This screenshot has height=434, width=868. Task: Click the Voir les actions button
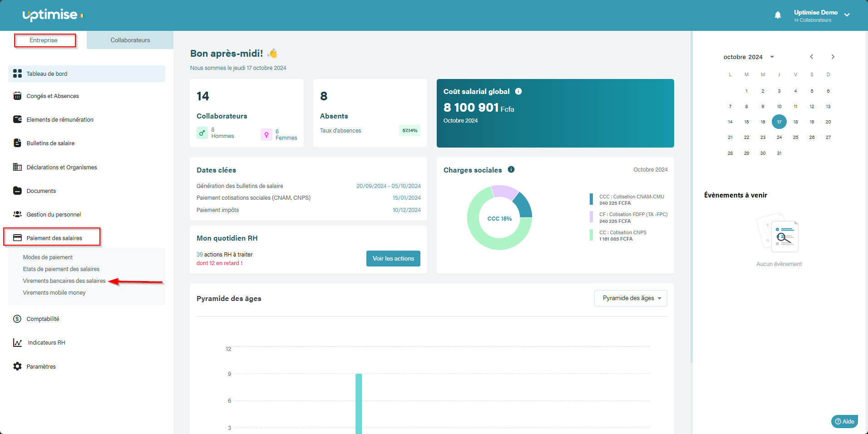[393, 258]
